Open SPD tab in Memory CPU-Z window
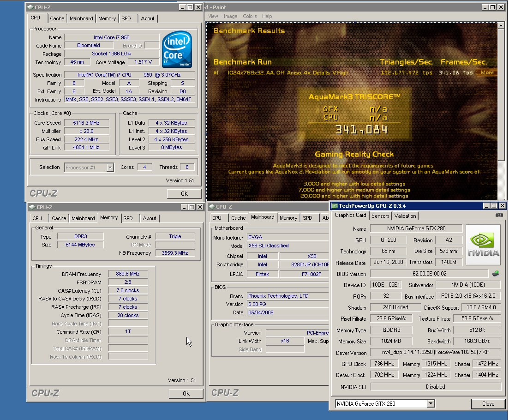The width and height of the screenshot is (509, 420). click(x=128, y=218)
